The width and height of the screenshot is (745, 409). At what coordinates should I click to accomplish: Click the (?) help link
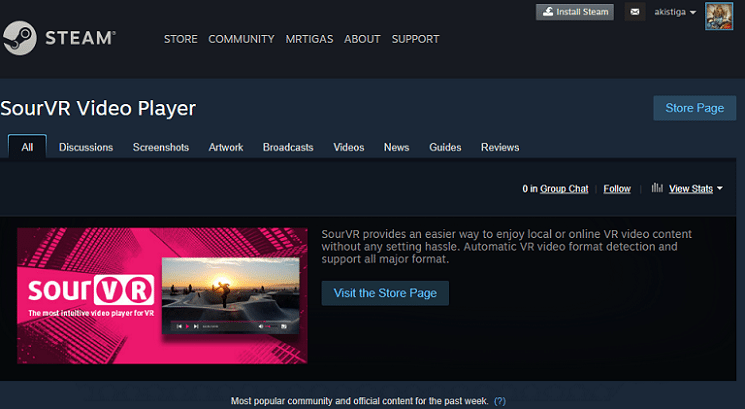500,401
